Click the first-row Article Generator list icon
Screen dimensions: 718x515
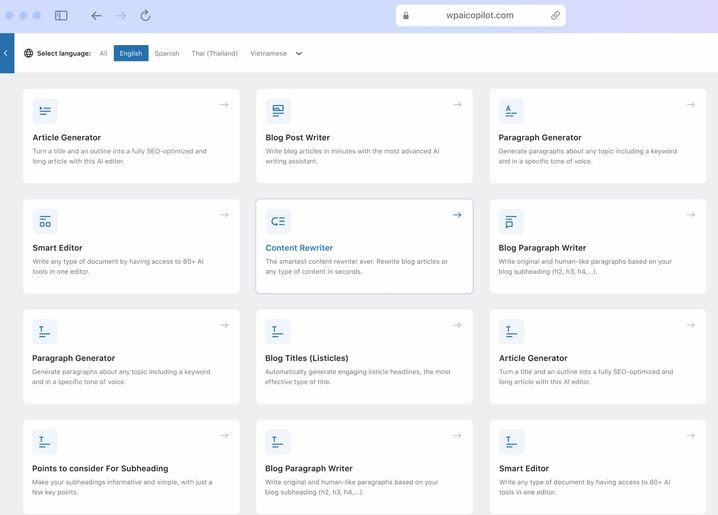45,111
